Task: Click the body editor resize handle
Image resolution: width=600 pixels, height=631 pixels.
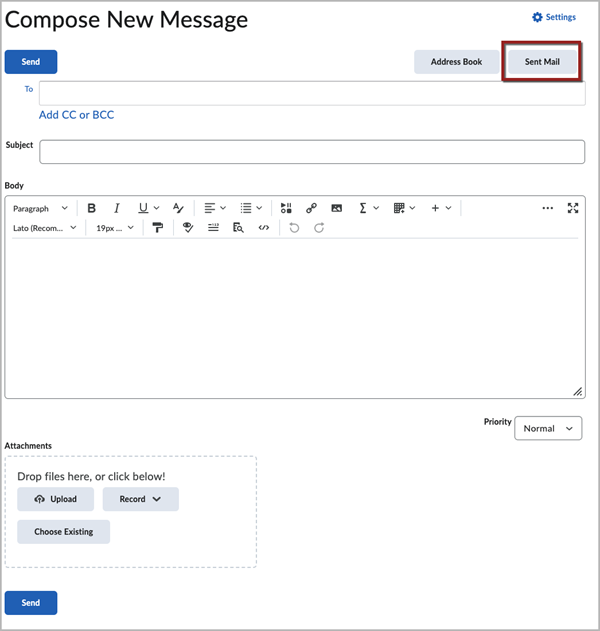Action: coord(578,392)
